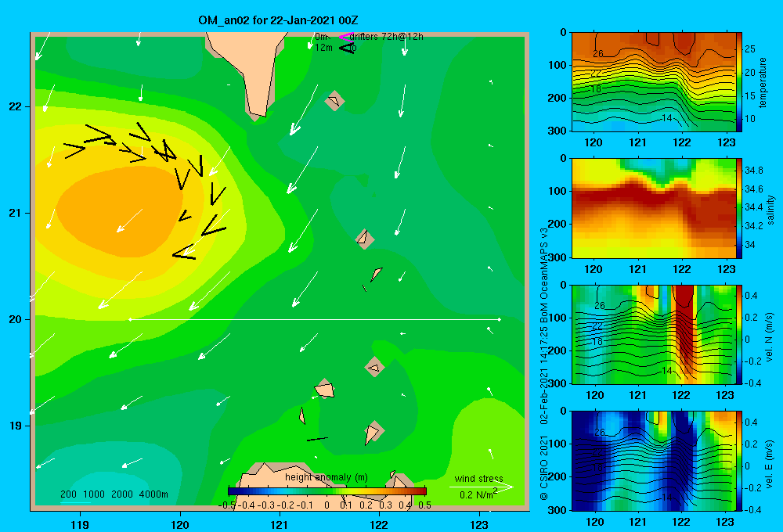Open the salinity depth section plot
The width and height of the screenshot is (783, 532).
654,208
